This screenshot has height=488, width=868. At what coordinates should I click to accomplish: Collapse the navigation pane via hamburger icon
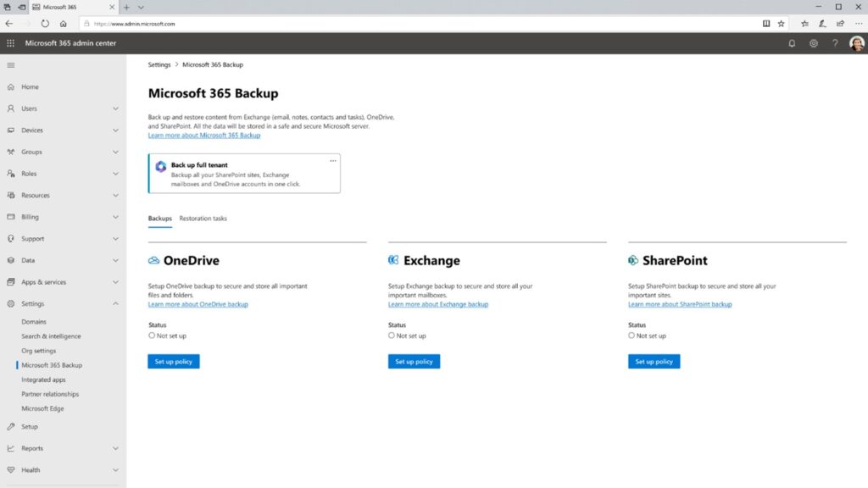coord(11,65)
